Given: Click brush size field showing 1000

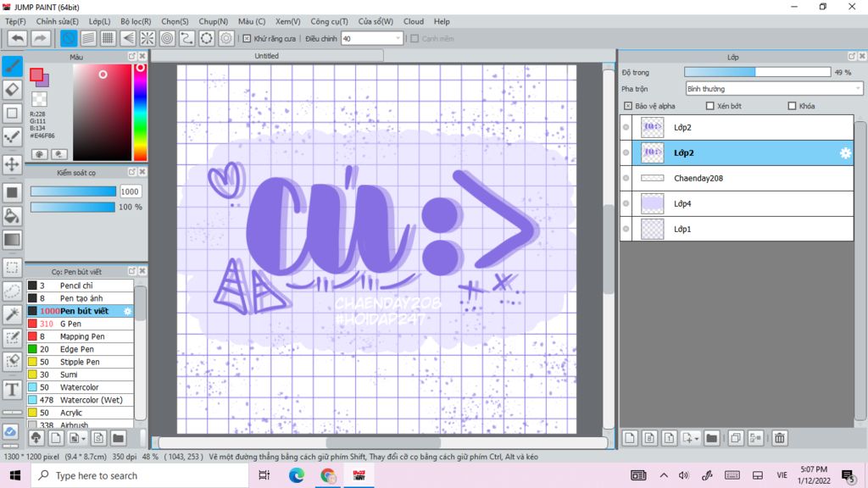Looking at the screenshot, I should pos(130,191).
